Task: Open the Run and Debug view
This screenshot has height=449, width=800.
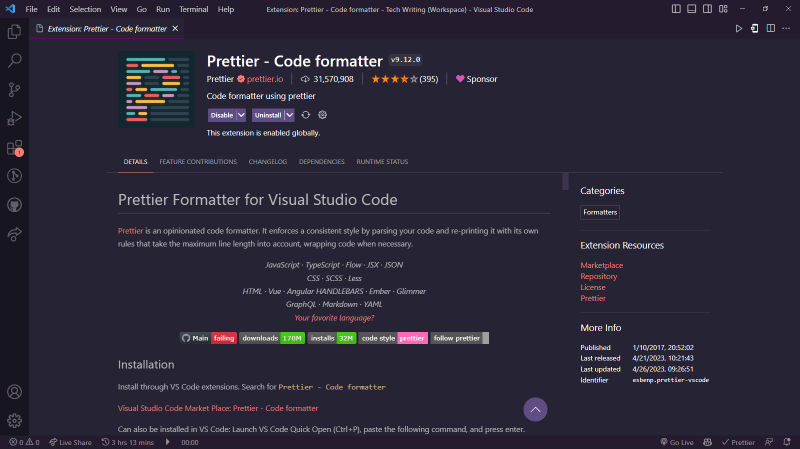Action: tap(14, 118)
